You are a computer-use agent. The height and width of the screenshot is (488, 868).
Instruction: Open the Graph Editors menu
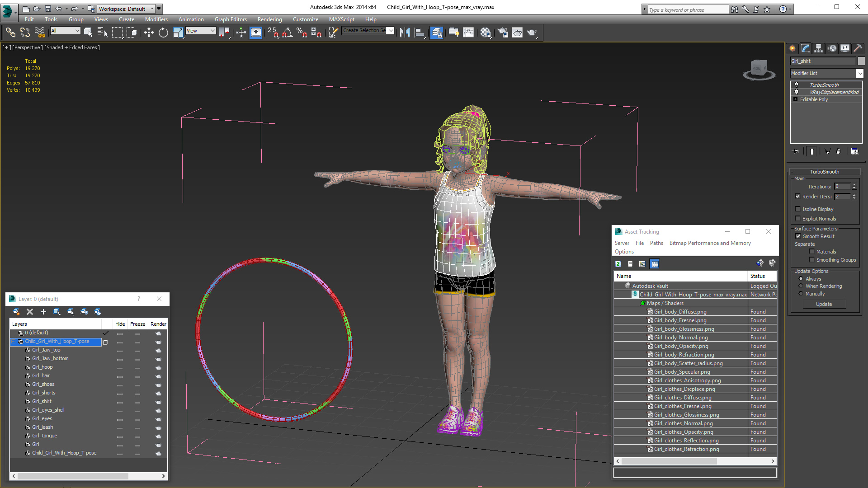pyautogui.click(x=231, y=19)
